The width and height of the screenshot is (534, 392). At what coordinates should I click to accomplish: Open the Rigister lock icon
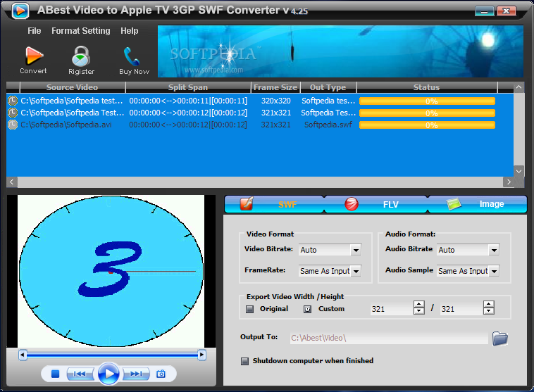[81, 56]
